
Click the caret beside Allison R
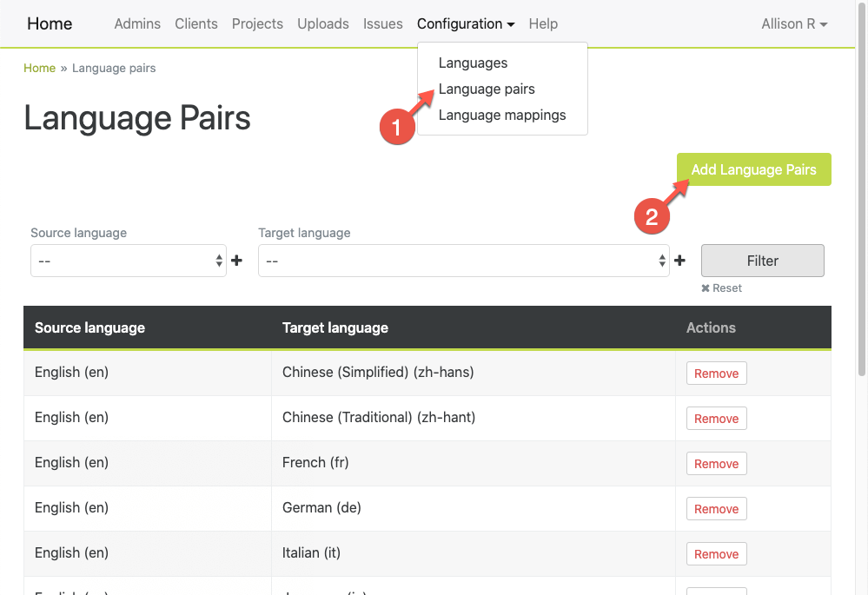tap(825, 24)
